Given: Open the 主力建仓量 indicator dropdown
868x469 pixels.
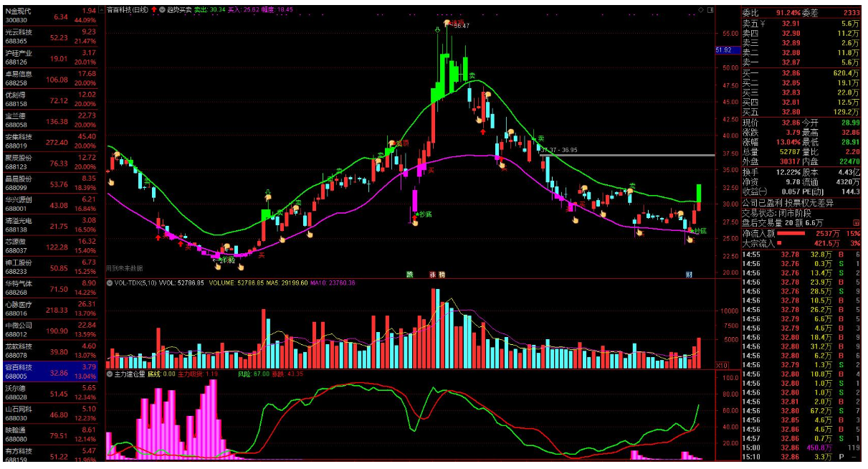Looking at the screenshot, I should 110,374.
